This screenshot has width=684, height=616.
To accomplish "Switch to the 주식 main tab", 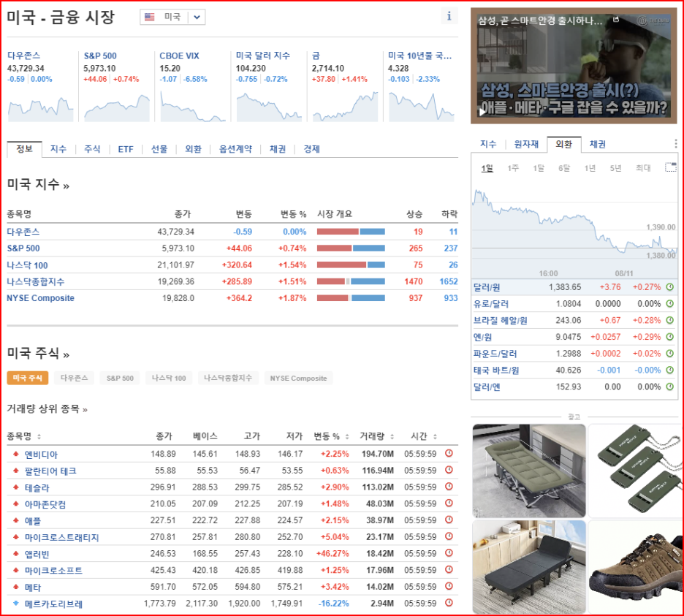I will [x=92, y=149].
